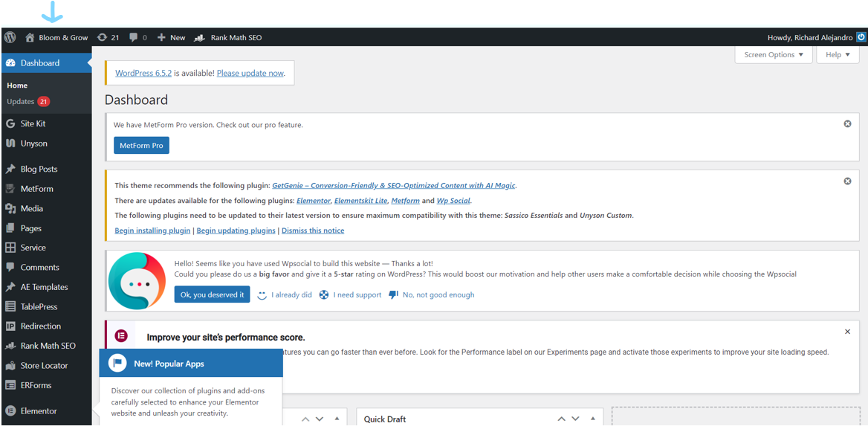
Task: Dismiss the MetForm Pro notice
Action: tap(847, 124)
